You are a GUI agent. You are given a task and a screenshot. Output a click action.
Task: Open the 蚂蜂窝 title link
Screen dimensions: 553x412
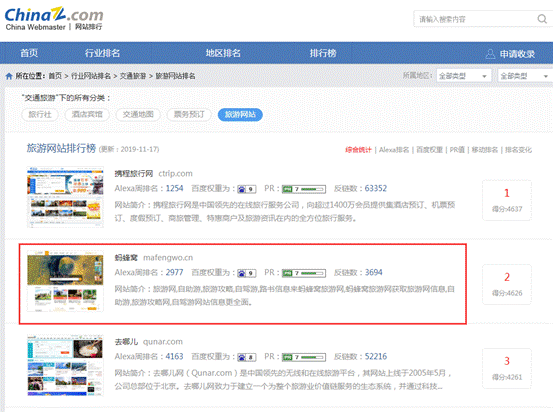[126, 258]
